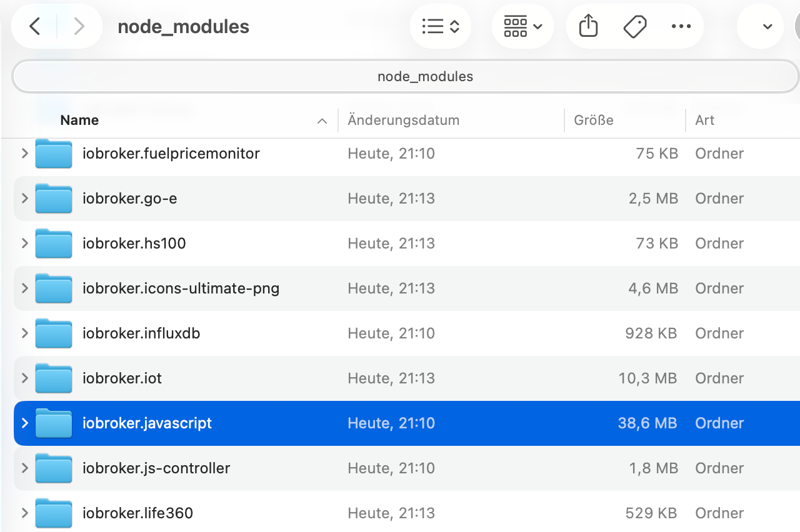800x532 pixels.
Task: Sort by the Name column header
Action: (x=79, y=120)
